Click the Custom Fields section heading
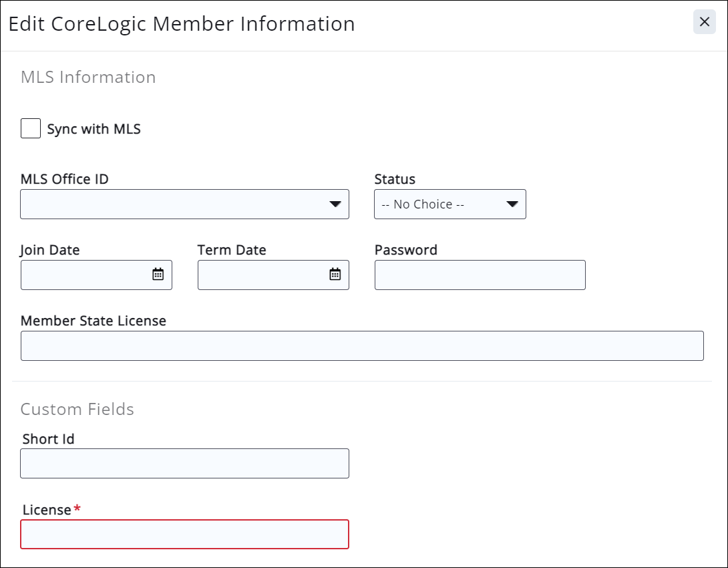This screenshot has height=568, width=728. coord(77,409)
